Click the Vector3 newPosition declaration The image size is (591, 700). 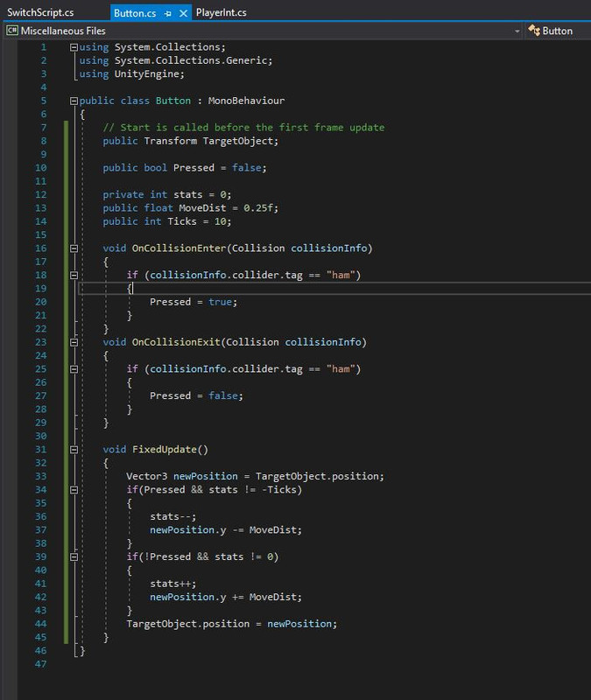[x=255, y=476]
